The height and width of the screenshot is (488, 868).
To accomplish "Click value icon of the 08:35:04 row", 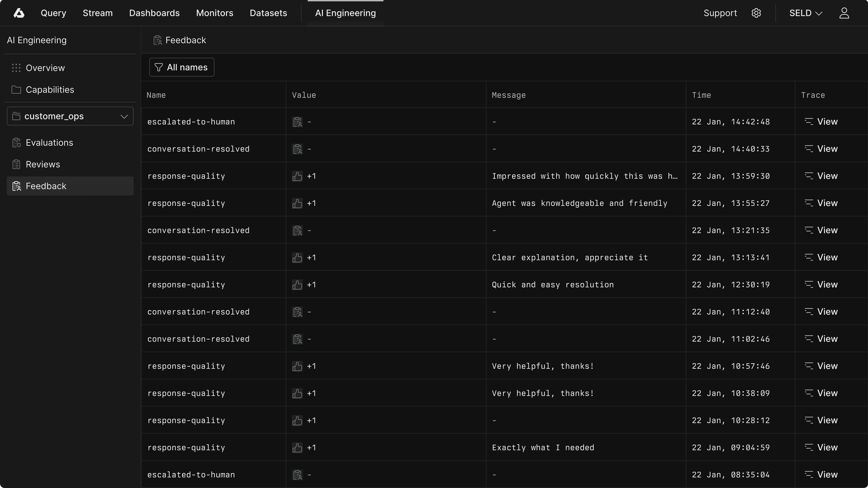I will point(297,475).
